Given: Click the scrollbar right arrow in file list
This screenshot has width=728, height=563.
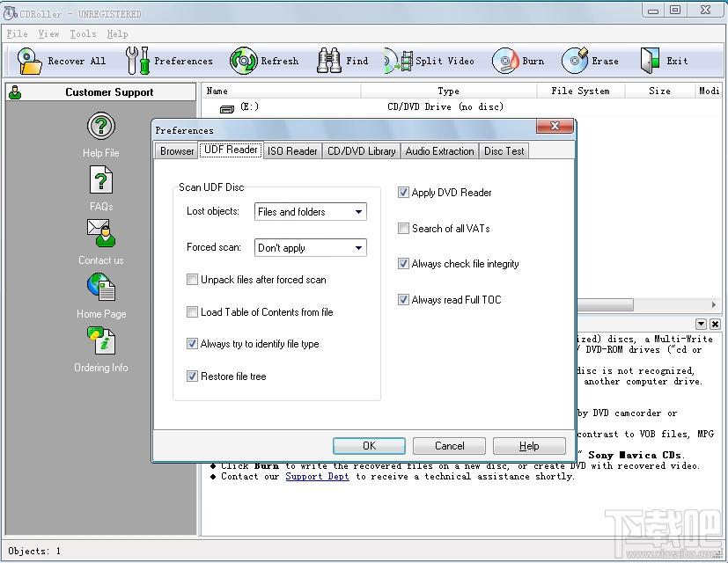Looking at the screenshot, I should pos(714,305).
